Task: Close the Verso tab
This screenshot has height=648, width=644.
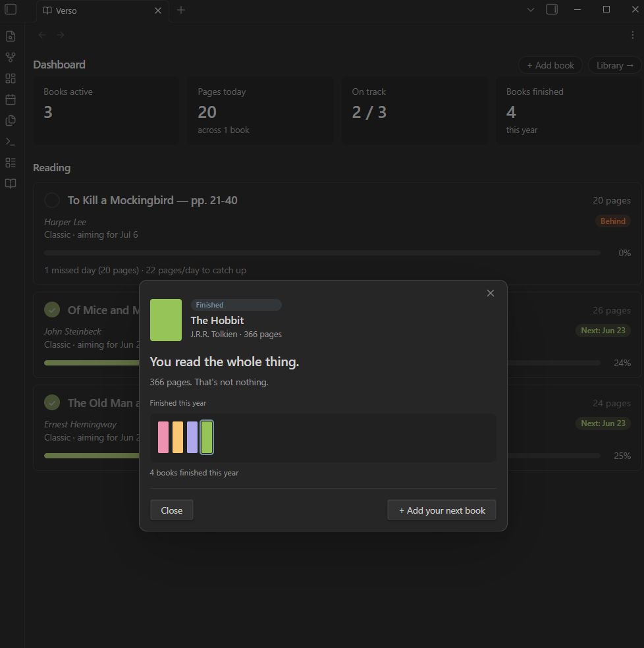Action: click(158, 11)
